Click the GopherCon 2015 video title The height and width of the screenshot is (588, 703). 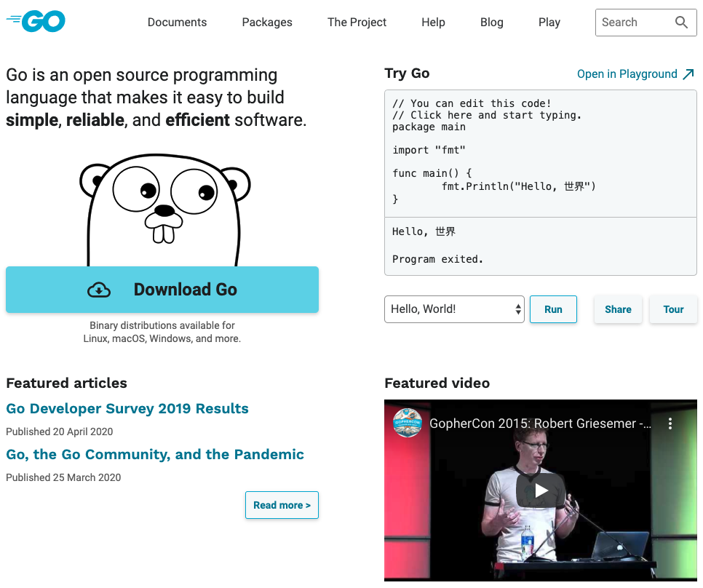tap(540, 424)
